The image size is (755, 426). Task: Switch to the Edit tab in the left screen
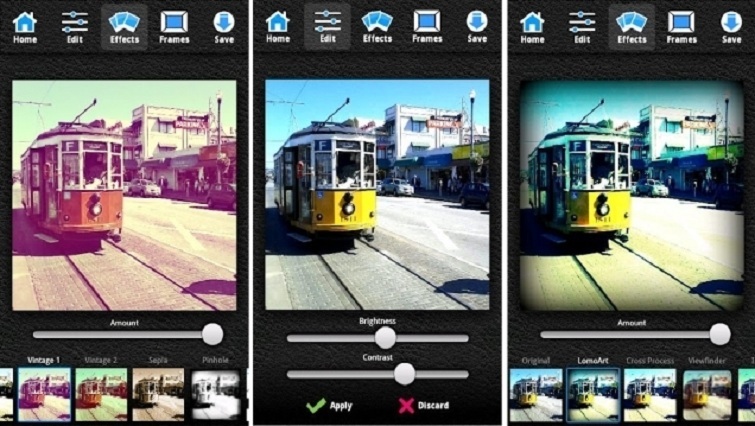(x=75, y=26)
